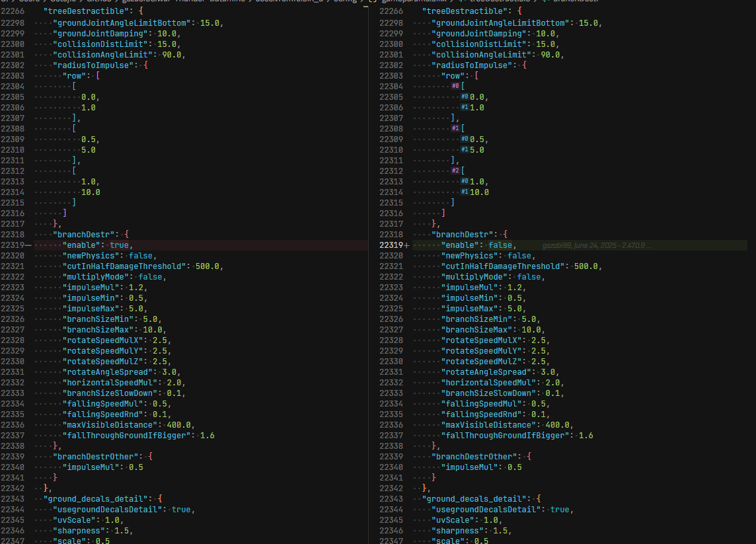Image resolution: width=756 pixels, height=544 pixels.
Task: Click "ground_decals_detail" key in the left pane
Action: coord(95,499)
